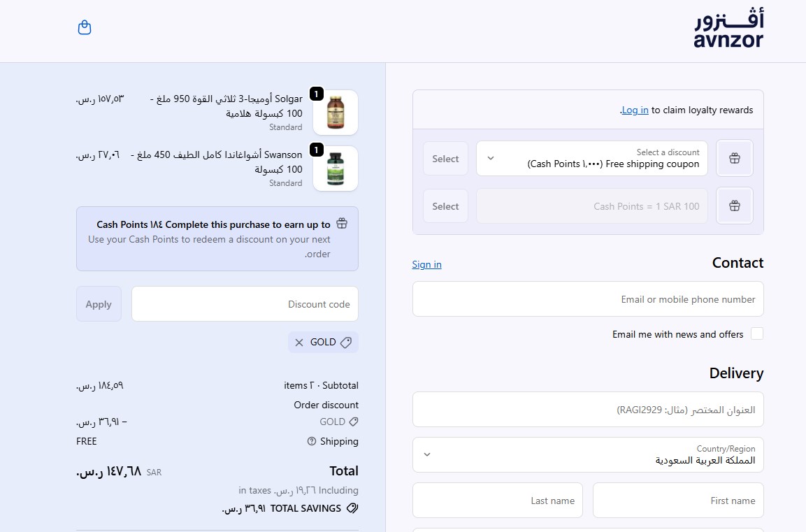Click the tag icon beside TOTAL SAVINGS
This screenshot has width=806, height=532.
[352, 508]
